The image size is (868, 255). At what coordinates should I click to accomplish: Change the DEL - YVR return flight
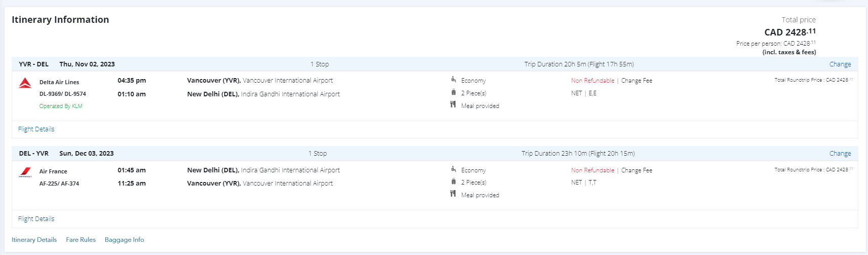pos(840,154)
